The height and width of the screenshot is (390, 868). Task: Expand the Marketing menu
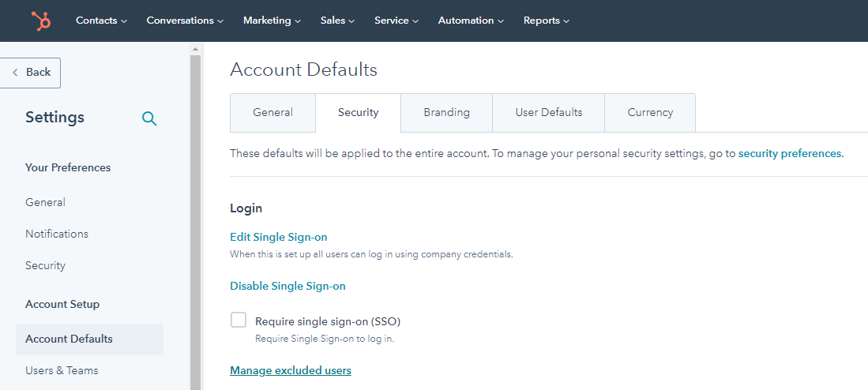(272, 21)
